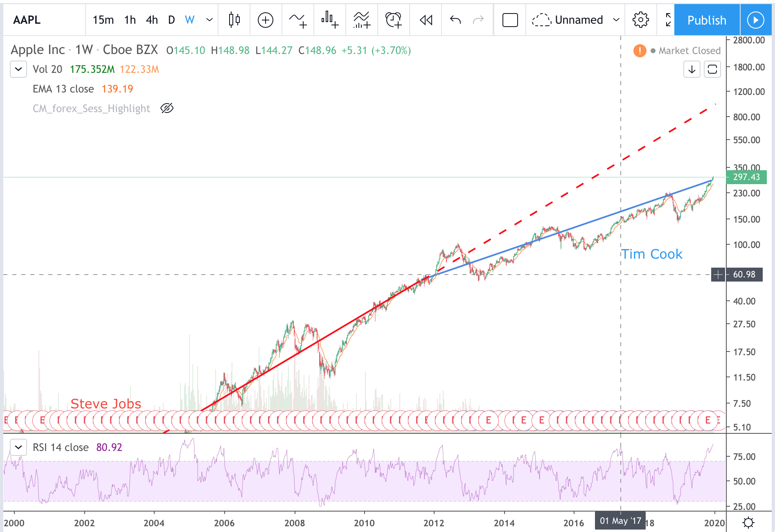Open chart settings gear icon
The image size is (775, 532).
(x=640, y=20)
